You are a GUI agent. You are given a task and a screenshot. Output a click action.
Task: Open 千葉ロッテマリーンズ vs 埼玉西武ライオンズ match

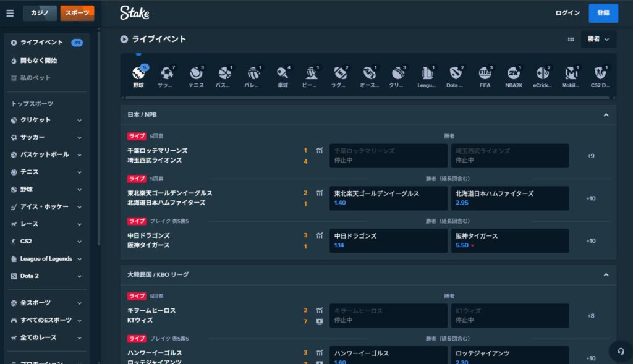158,155
